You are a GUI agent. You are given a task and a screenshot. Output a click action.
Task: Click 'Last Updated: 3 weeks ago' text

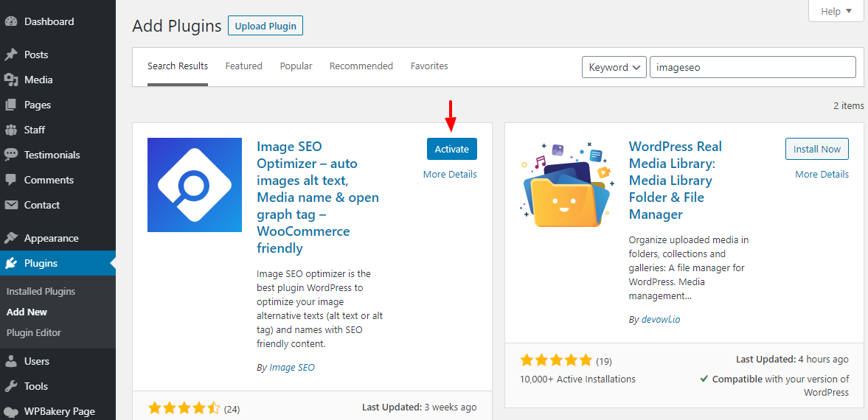click(419, 407)
